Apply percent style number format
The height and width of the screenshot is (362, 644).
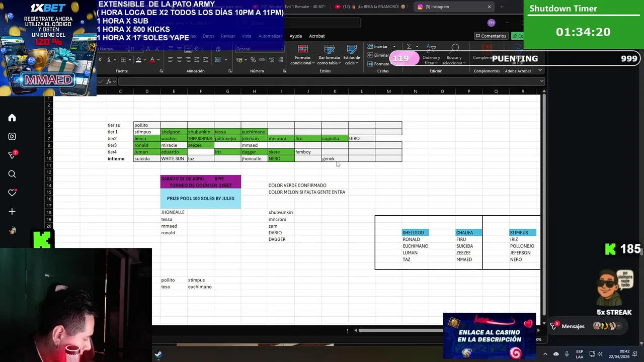[x=253, y=60]
